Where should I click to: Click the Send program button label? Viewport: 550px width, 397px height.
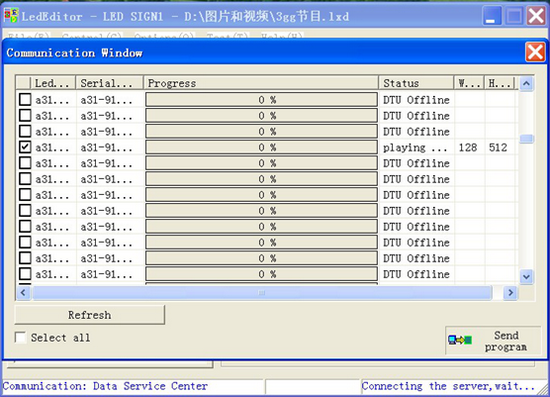pos(506,341)
